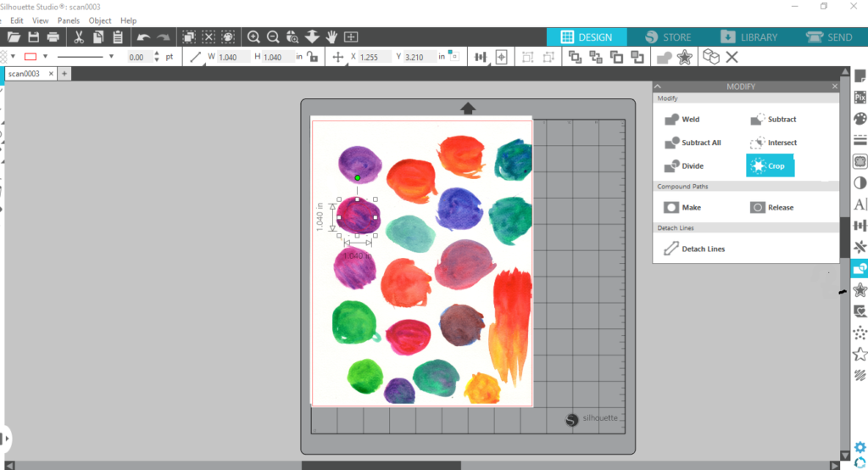Collapse the Modify panel with the caret

pos(656,87)
